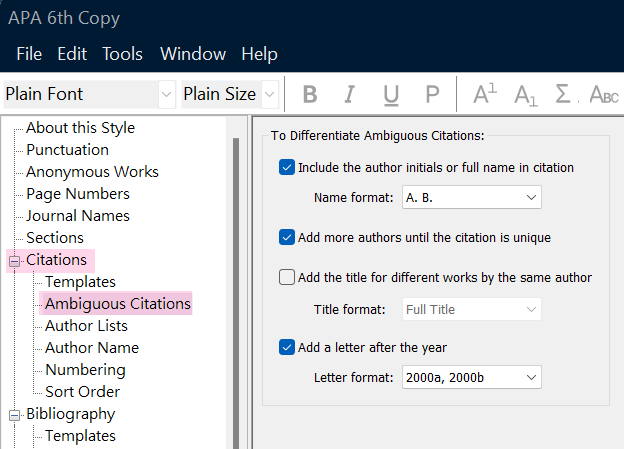Collapse the Bibliography tree node
The height and width of the screenshot is (449, 624).
pyautogui.click(x=14, y=415)
